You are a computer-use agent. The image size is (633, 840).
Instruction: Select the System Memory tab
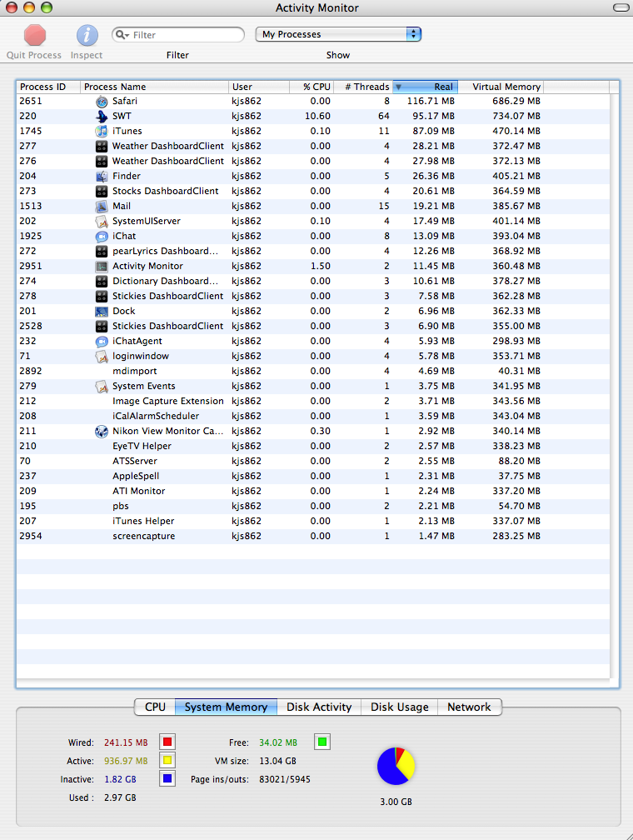pos(226,707)
